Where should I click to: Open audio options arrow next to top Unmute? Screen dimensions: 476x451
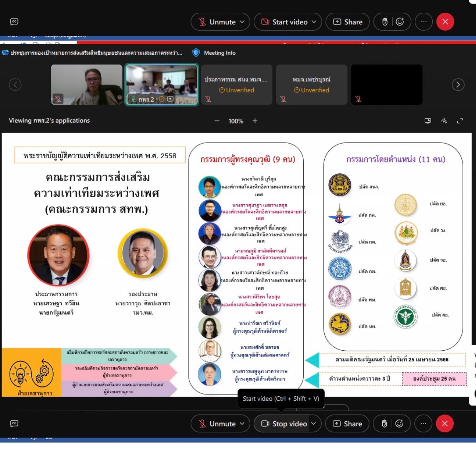[242, 22]
